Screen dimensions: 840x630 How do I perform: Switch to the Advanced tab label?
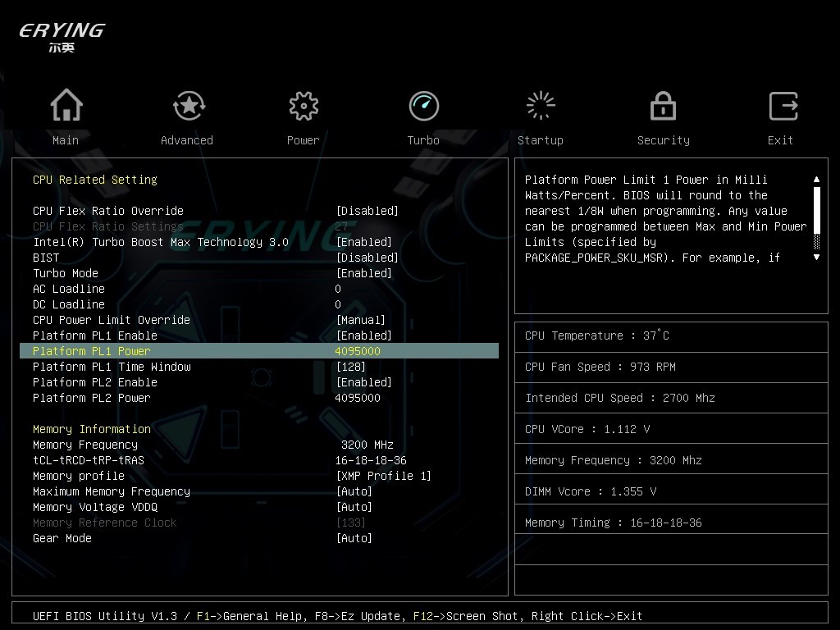[x=187, y=140]
